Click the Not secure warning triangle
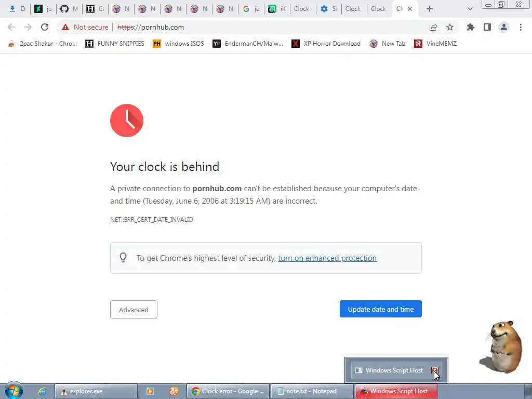 65,27
